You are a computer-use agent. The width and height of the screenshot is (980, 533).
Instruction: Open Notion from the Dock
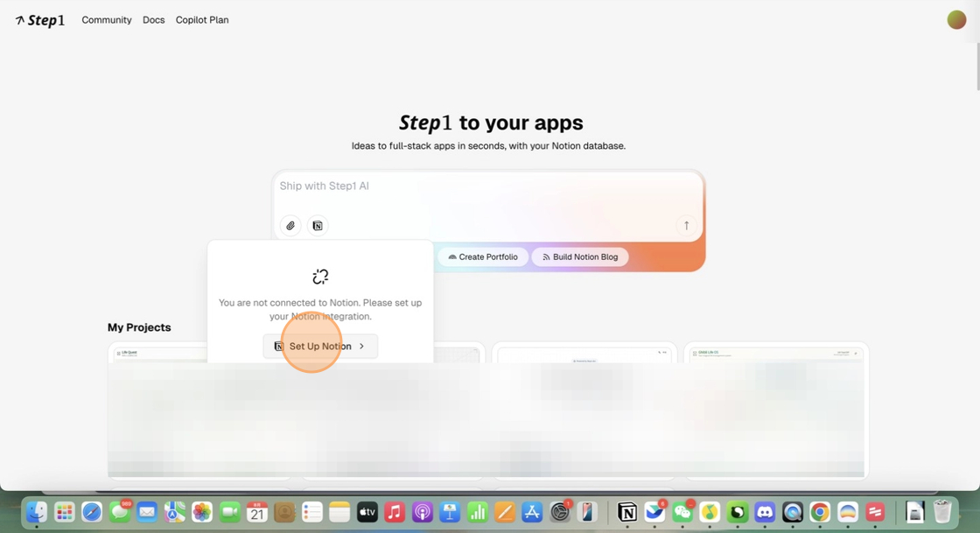627,512
